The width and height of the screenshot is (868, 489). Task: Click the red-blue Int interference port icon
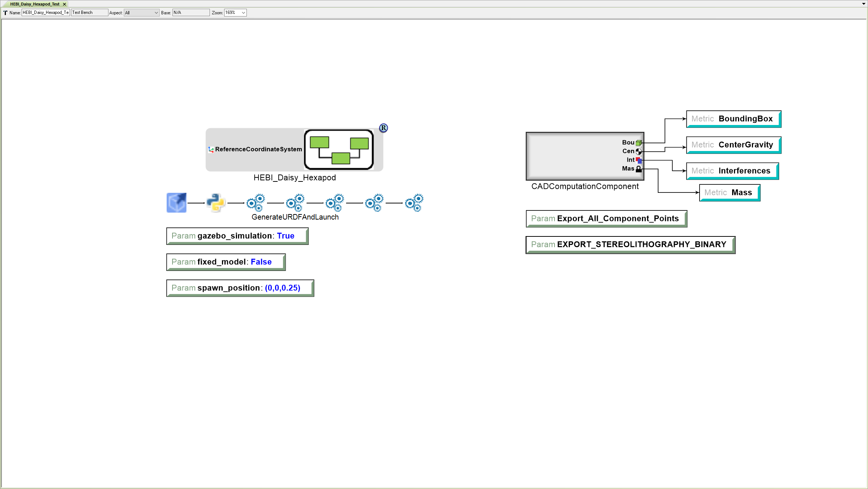point(639,160)
